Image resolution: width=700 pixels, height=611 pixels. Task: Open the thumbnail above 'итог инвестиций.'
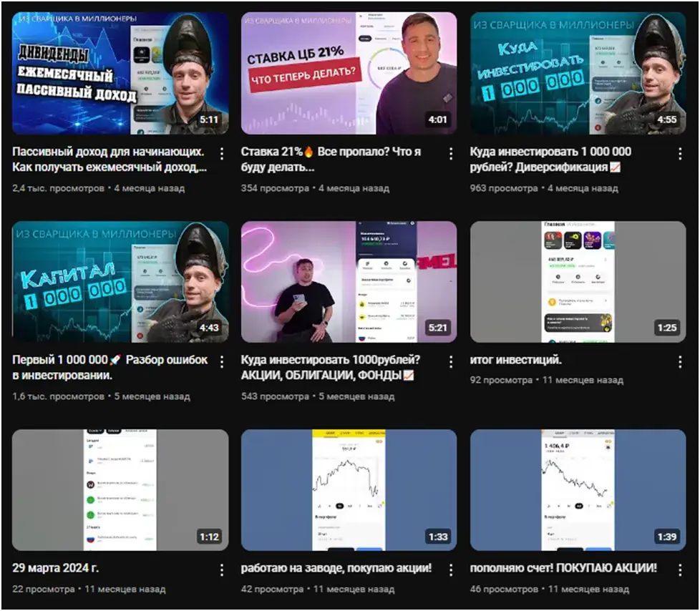[578, 282]
